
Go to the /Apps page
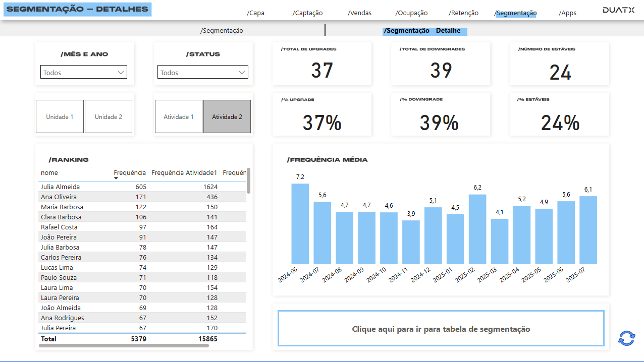567,13
